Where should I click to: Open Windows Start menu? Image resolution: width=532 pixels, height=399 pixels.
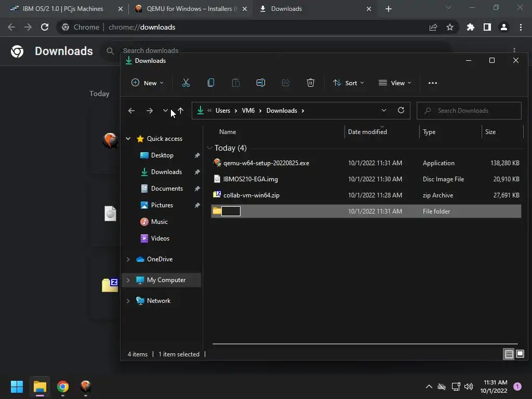click(x=17, y=387)
